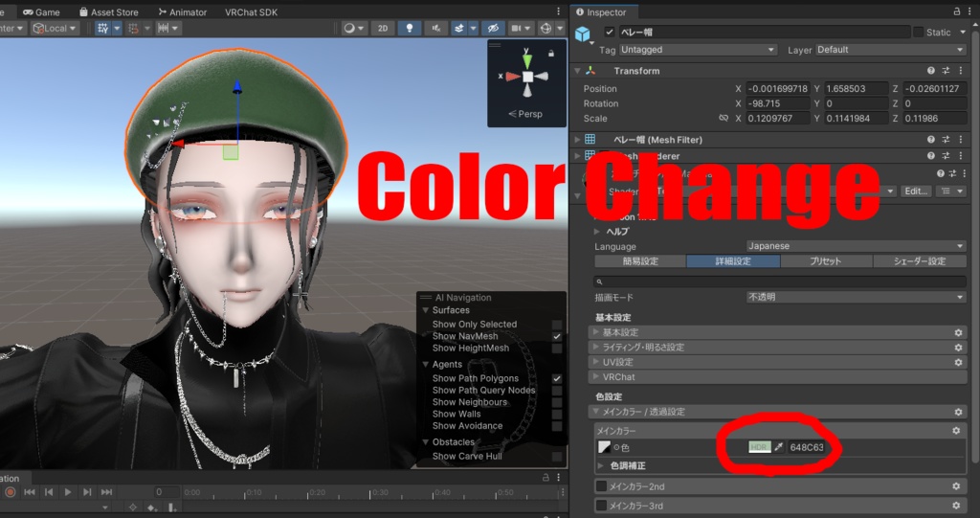Viewport: 980px width, 518px height.
Task: Click the Rotation X value -98.715
Action: (778, 103)
